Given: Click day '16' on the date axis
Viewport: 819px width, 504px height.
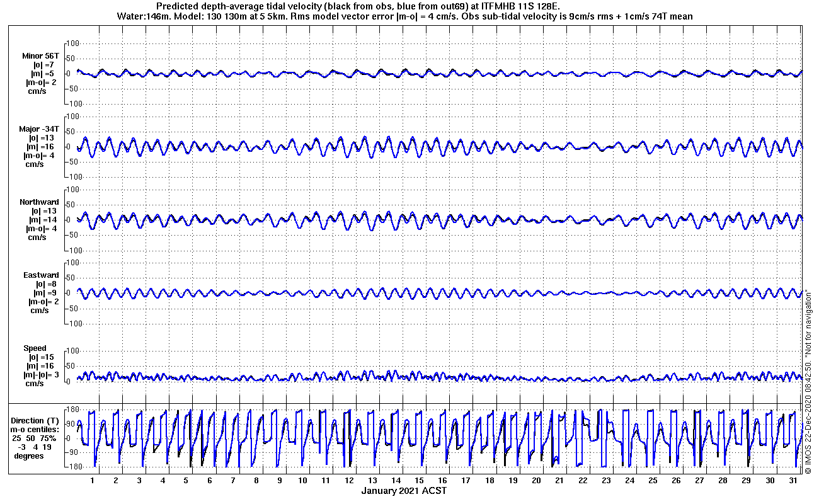Looking at the screenshot, I should 443,480.
